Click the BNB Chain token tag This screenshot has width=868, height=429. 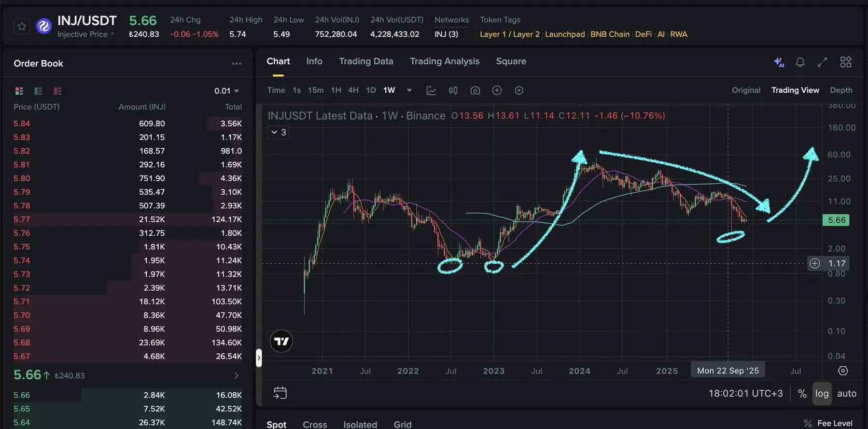pos(610,34)
